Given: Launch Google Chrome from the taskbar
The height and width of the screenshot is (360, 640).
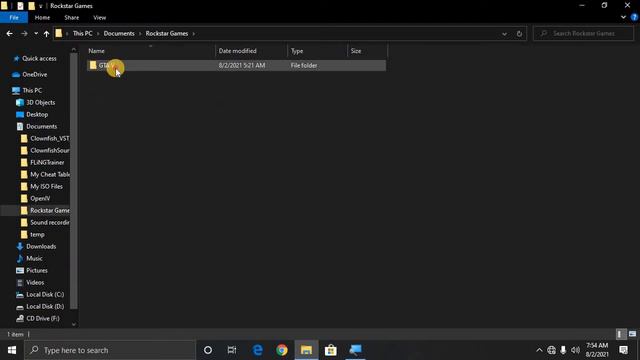Looking at the screenshot, I should (x=282, y=350).
